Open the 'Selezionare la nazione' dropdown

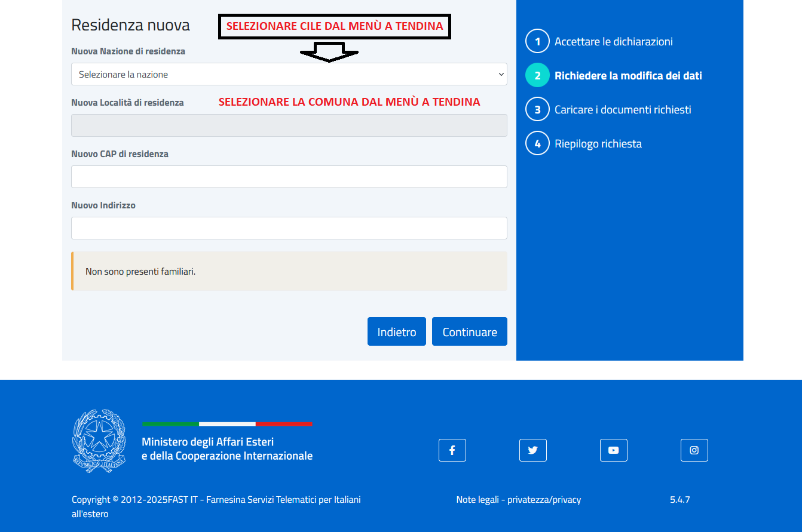point(289,75)
